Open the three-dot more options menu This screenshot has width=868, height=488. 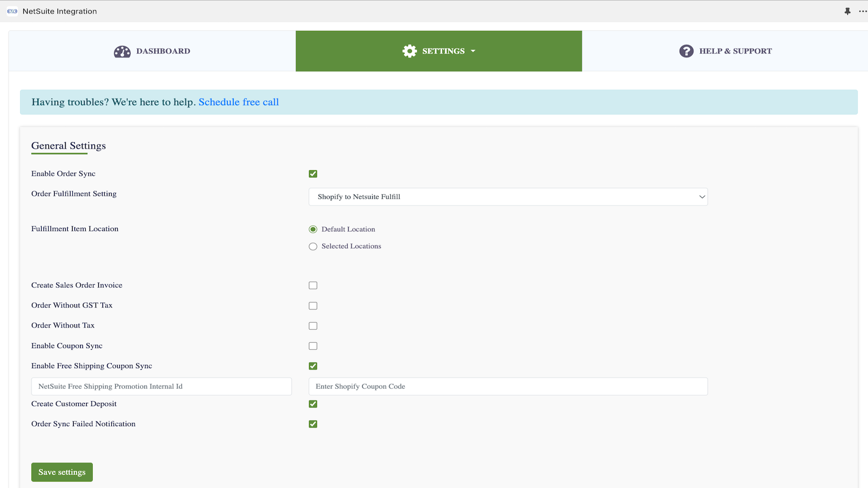click(863, 11)
